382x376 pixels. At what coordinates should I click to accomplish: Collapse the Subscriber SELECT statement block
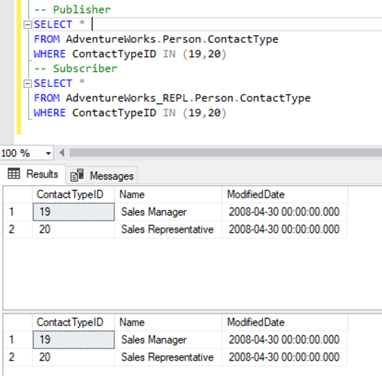(x=27, y=83)
